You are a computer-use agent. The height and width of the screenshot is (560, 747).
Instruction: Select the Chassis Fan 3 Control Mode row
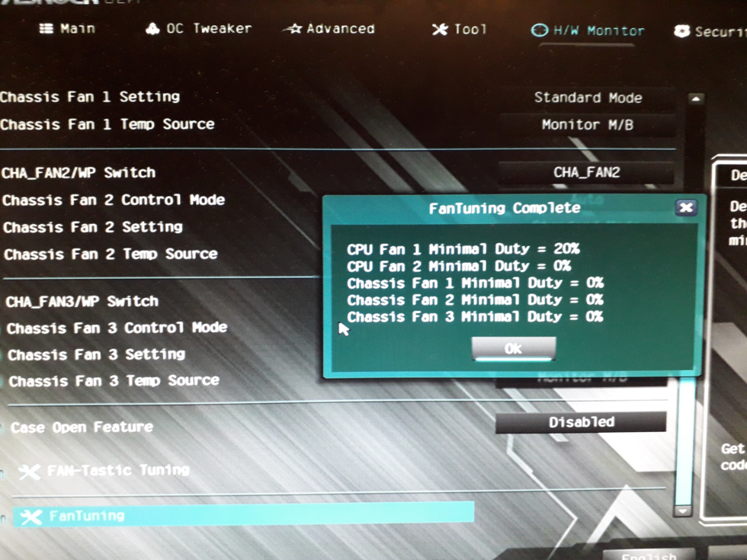point(117,328)
